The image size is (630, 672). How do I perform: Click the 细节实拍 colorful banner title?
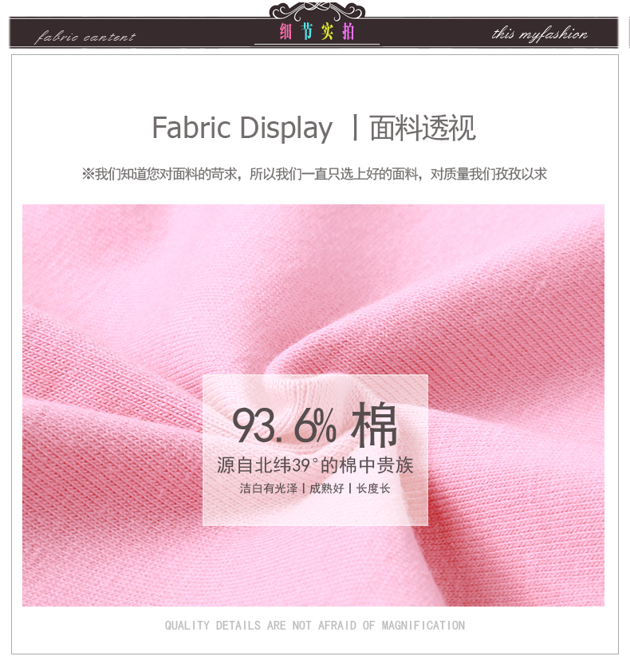[x=317, y=31]
